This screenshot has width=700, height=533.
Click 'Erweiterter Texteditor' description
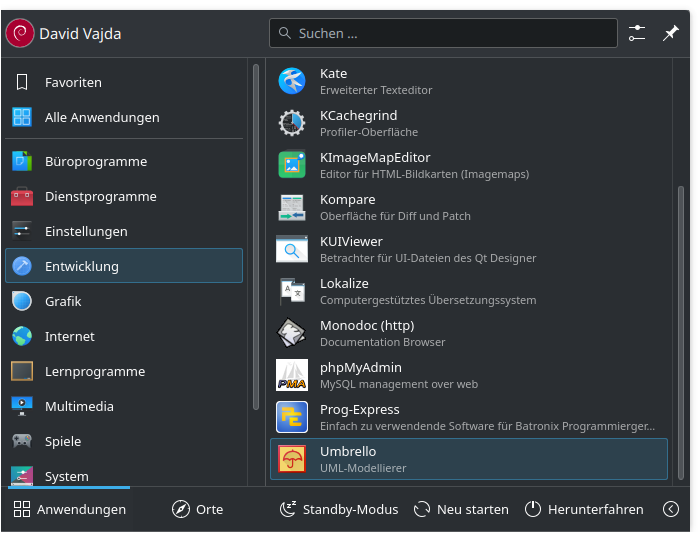click(376, 90)
